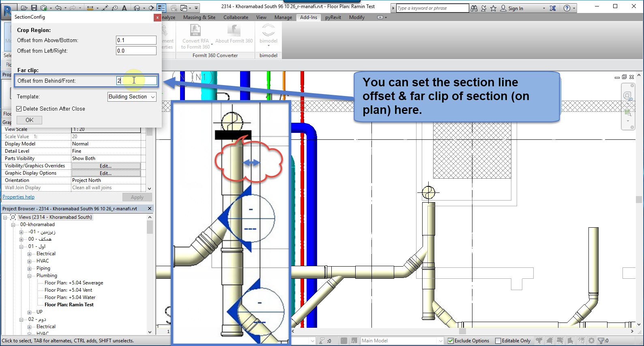
Task: Switch to the Manage ribbon tab
Action: click(x=283, y=17)
